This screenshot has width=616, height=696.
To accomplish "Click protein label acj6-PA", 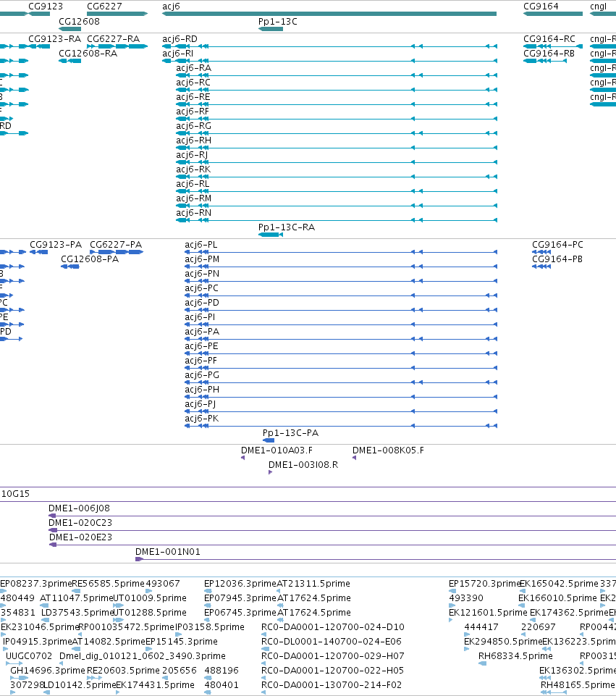I will click(x=202, y=332).
